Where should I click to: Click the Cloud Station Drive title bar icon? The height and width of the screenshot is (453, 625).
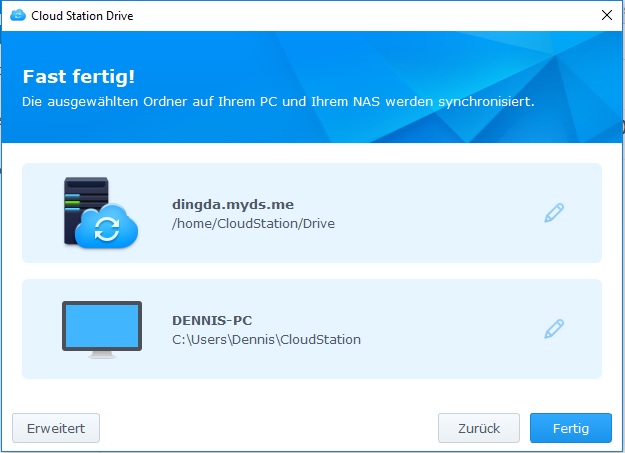pyautogui.click(x=18, y=16)
